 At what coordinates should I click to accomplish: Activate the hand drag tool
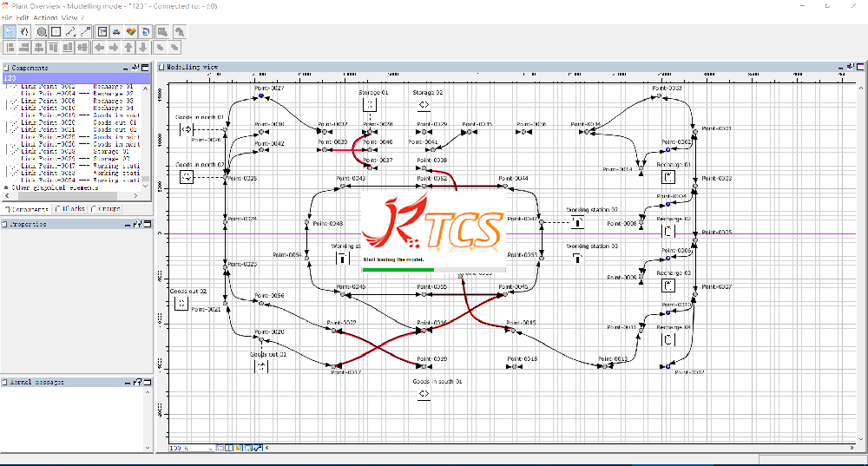point(24,31)
